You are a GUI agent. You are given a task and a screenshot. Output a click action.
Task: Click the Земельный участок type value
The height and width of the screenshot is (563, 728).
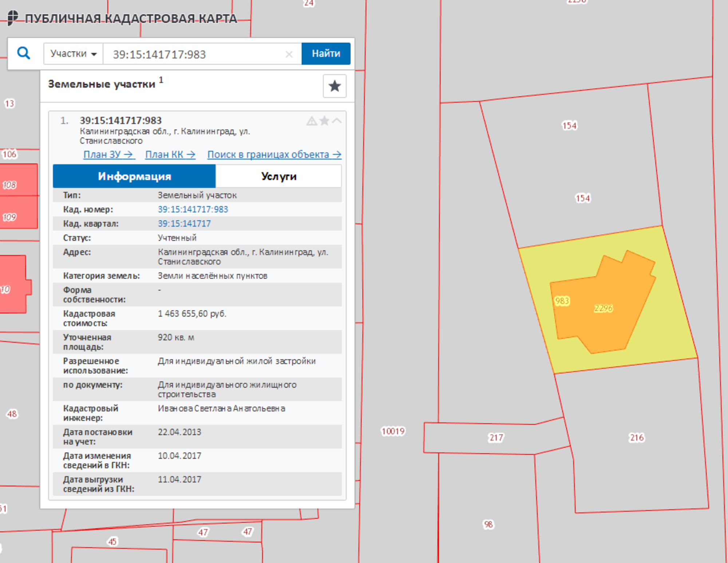[x=197, y=195]
